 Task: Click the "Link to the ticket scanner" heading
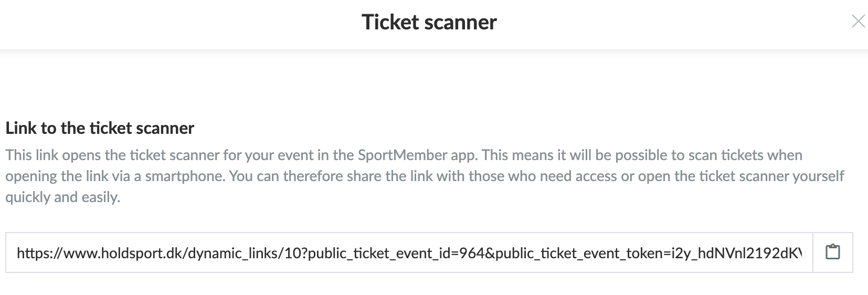pos(100,128)
